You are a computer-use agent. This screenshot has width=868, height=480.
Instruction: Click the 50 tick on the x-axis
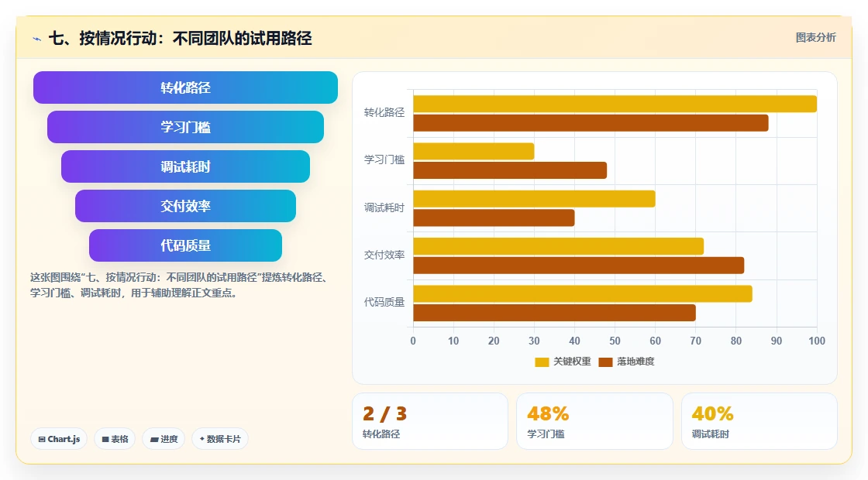click(x=615, y=341)
